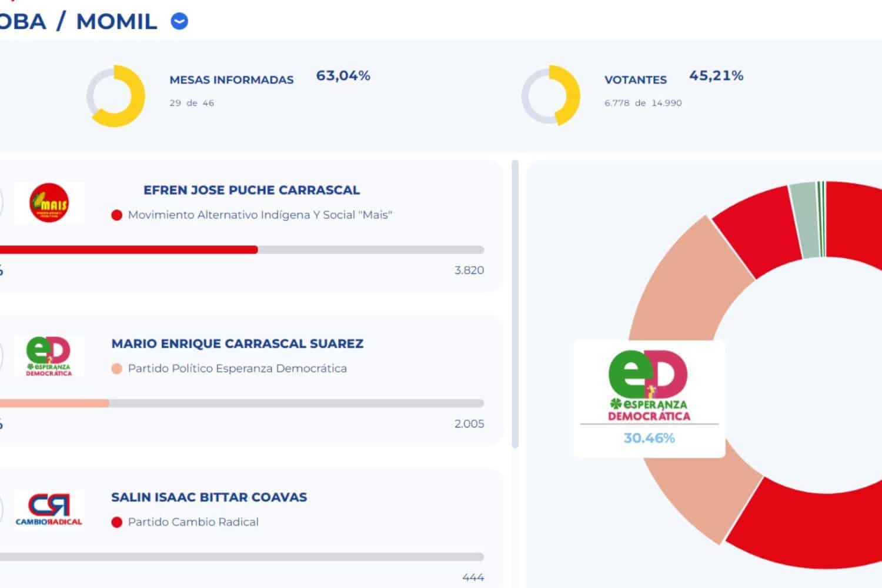
Task: Click the MOMIL municipality heading
Action: pyautogui.click(x=116, y=22)
